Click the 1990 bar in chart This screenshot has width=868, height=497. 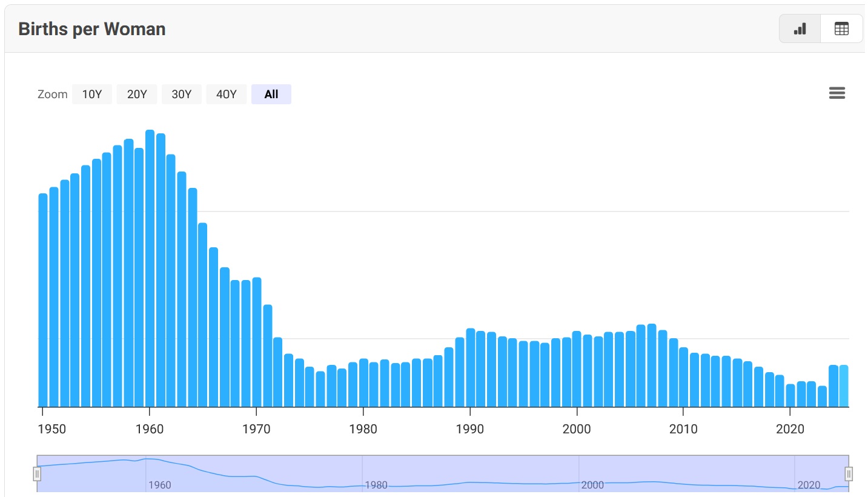point(471,367)
